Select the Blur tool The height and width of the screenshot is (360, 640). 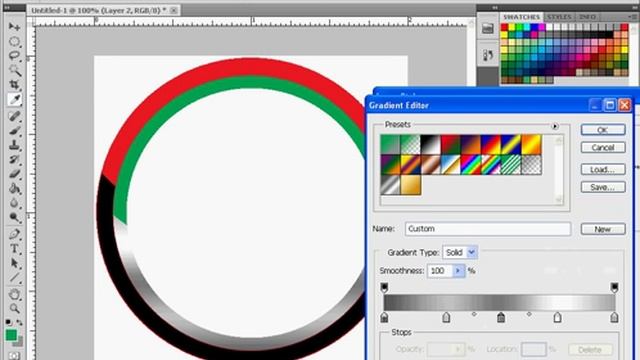pyautogui.click(x=14, y=203)
